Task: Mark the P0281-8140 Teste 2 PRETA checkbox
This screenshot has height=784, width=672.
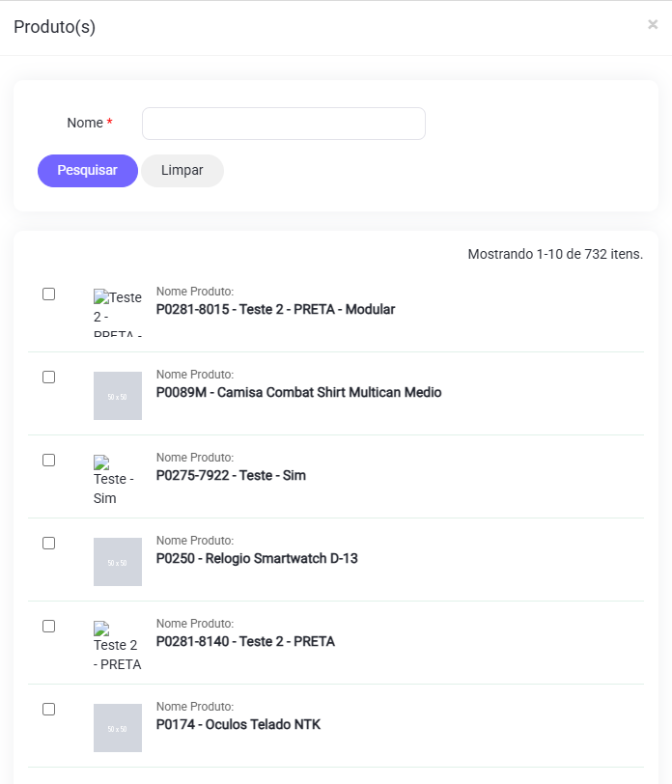Action: [49, 627]
